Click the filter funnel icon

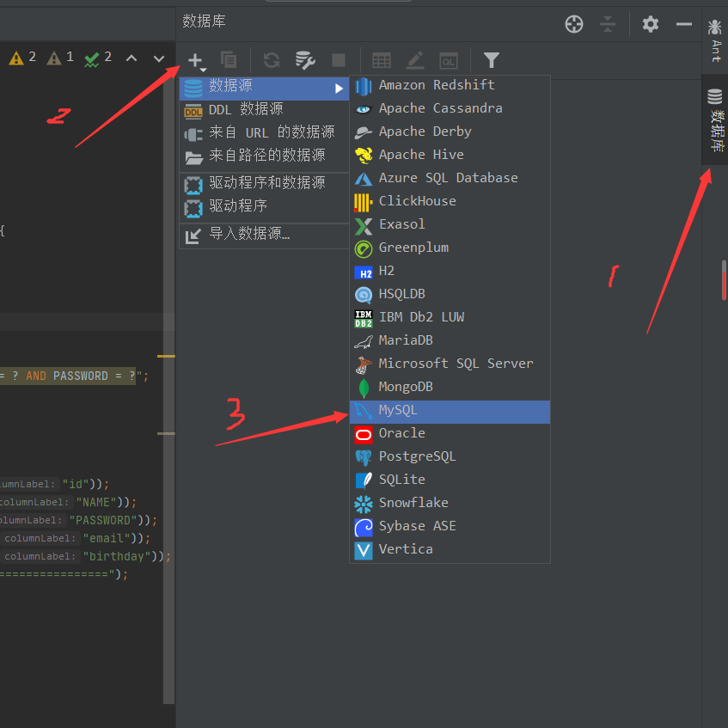(492, 60)
